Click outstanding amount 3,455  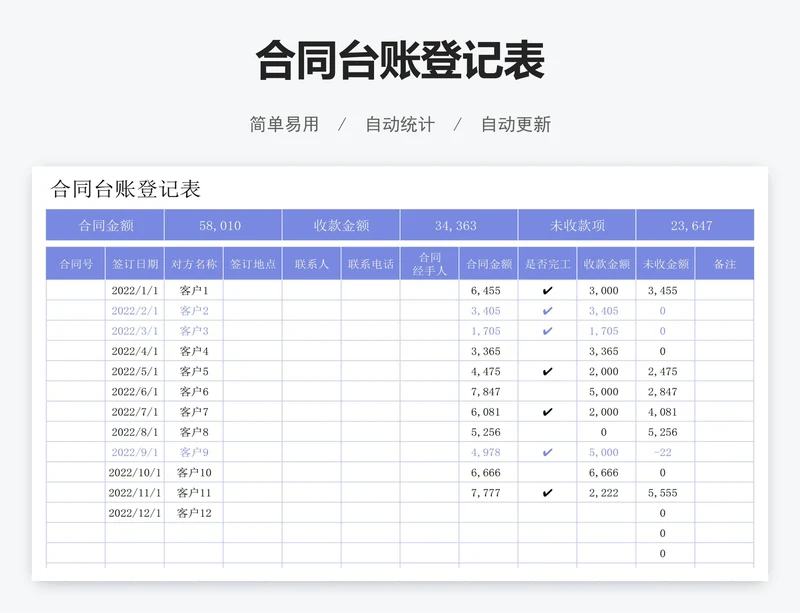point(663,291)
